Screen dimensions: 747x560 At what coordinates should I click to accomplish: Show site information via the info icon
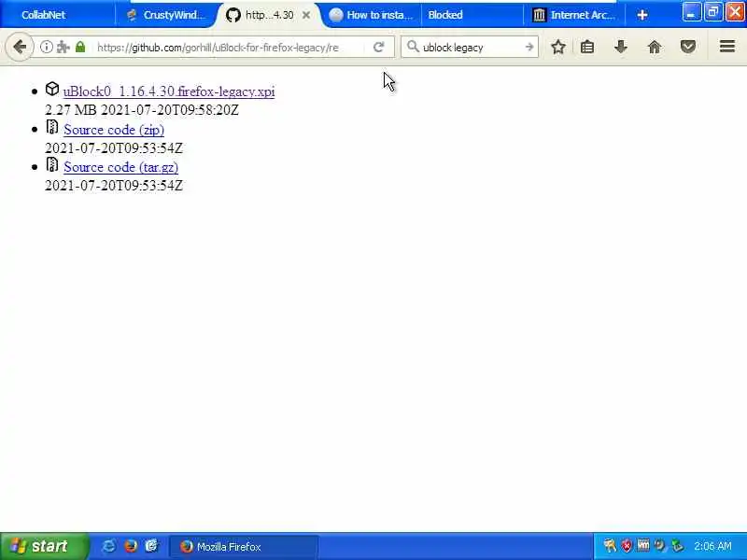pos(46,48)
